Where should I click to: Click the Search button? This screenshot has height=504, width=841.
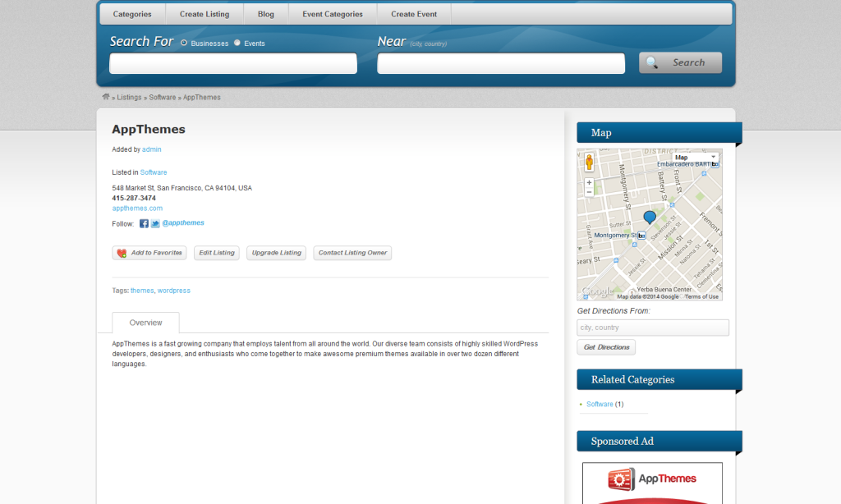click(680, 62)
